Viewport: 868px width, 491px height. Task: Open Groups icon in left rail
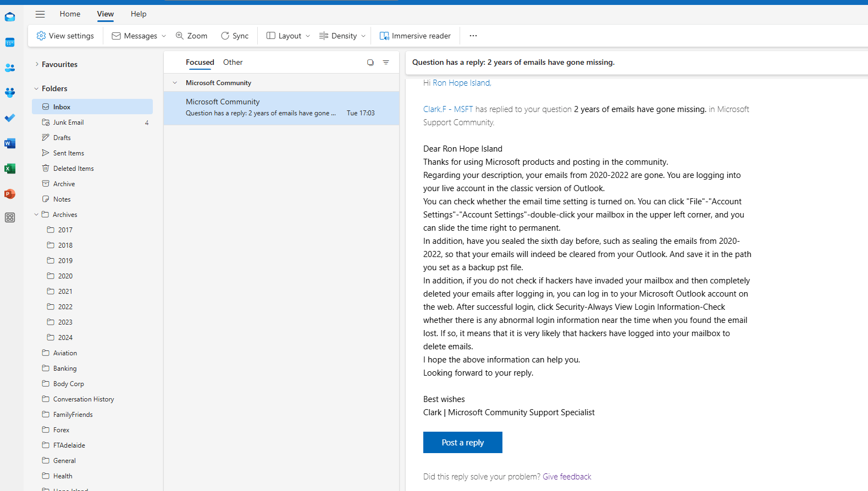click(x=10, y=93)
